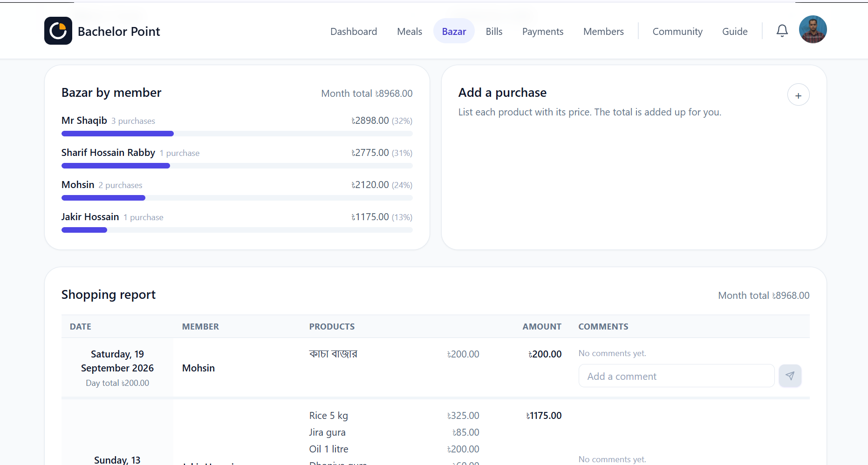Click the Rice 5 kg product line
The image size is (868, 465).
click(x=328, y=416)
